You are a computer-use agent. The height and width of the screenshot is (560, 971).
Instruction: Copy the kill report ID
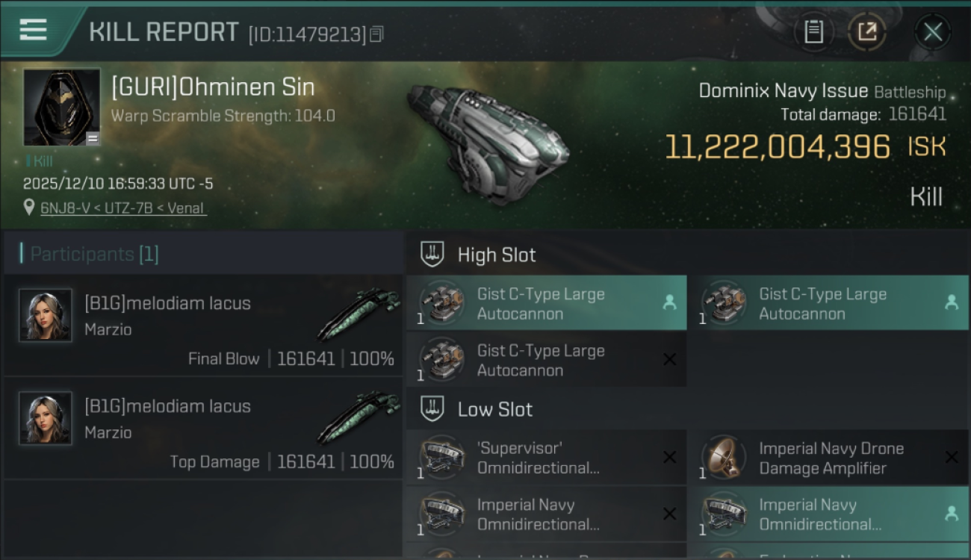[x=376, y=34]
